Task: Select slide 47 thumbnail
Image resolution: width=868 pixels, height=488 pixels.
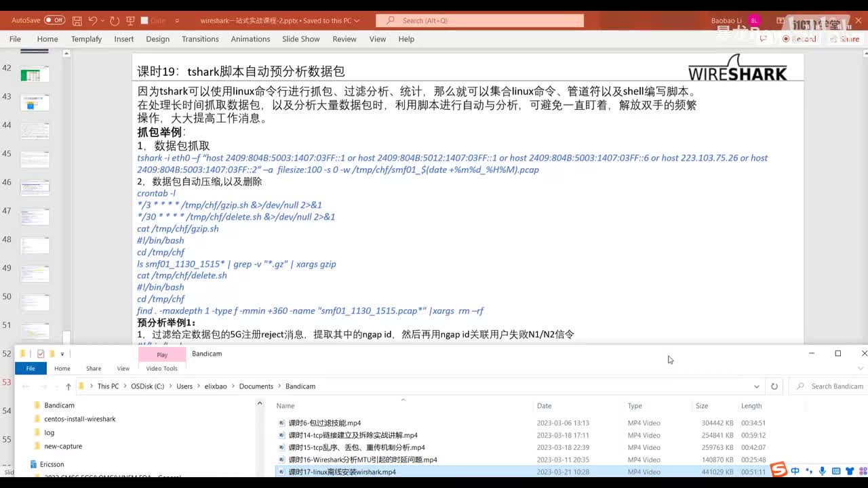Action: 35,217
